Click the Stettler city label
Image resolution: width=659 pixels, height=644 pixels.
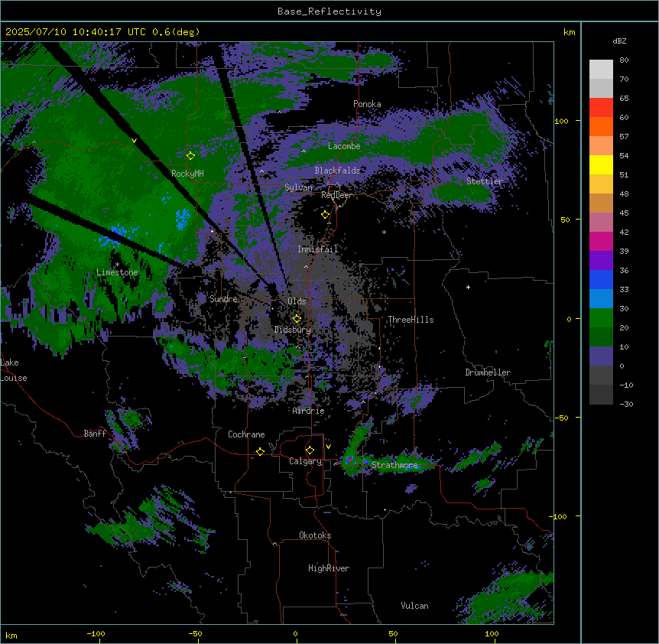pyautogui.click(x=485, y=181)
